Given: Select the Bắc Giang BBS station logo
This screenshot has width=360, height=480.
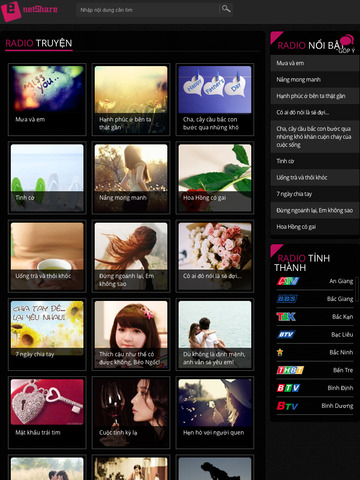Looking at the screenshot, I should (287, 299).
